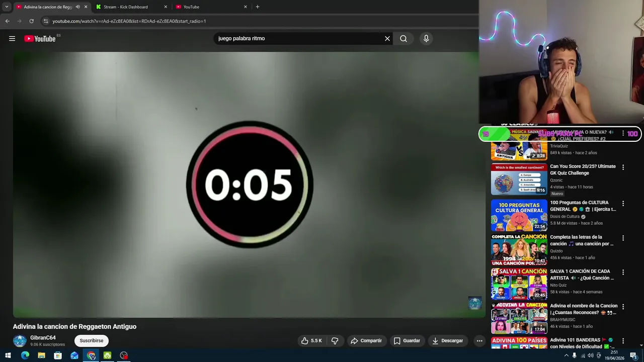644x362 pixels.
Task: Open Adivina el nombre de la Cancion title
Action: click(584, 309)
